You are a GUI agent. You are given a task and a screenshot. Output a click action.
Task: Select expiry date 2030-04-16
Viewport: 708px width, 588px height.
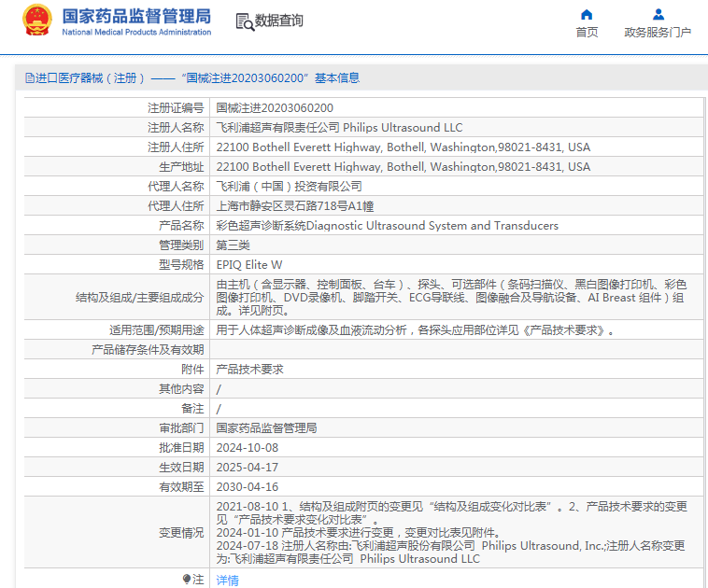(248, 487)
